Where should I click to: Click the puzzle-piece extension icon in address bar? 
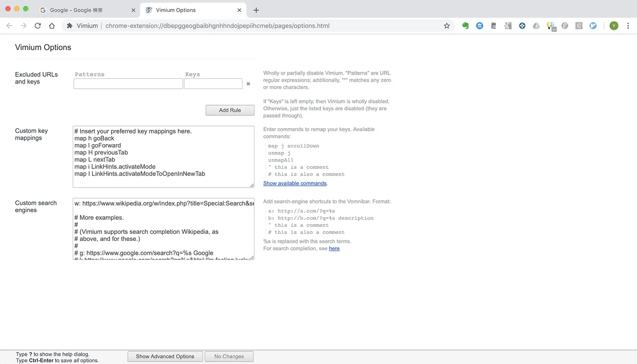pyautogui.click(x=70, y=26)
